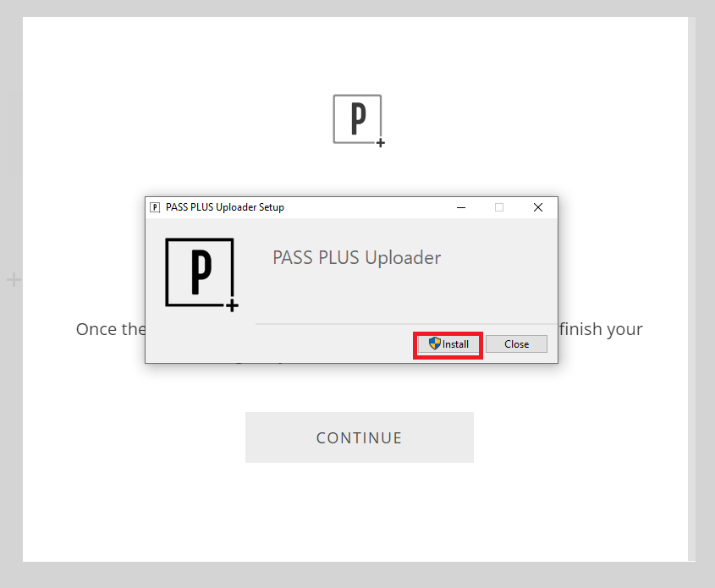Click the minimize icon on the setup dialog
The width and height of the screenshot is (715, 588).
[x=461, y=206]
